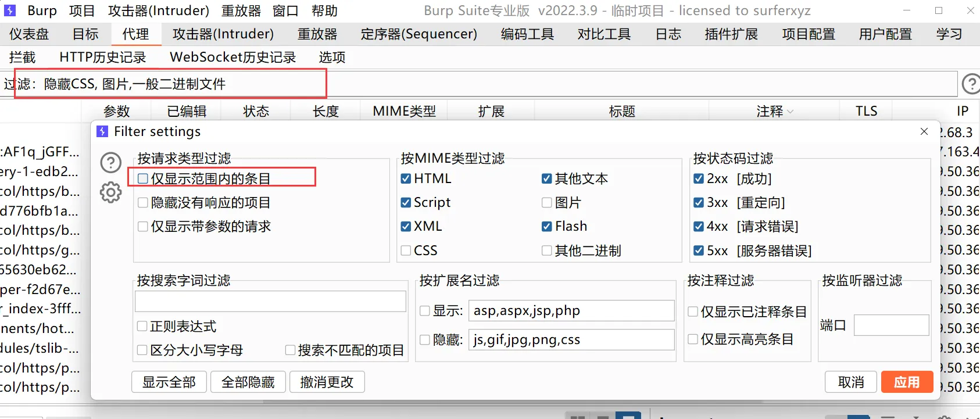Enable the 正则表达式 checkbox
980x419 pixels.
point(142,326)
